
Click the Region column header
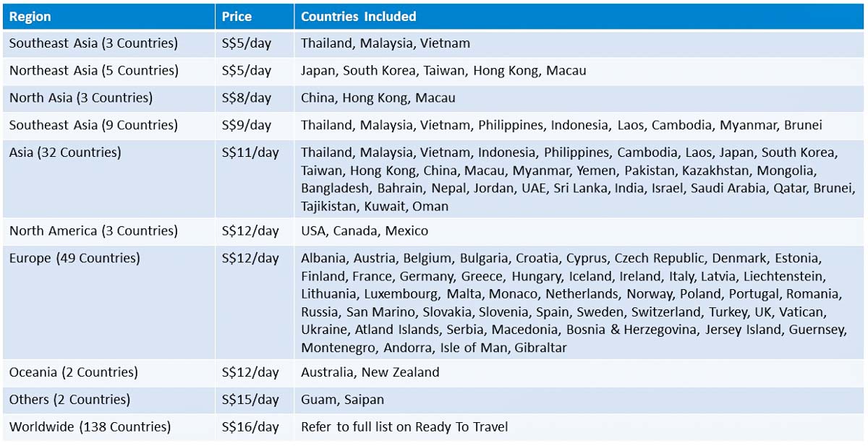pos(109,16)
